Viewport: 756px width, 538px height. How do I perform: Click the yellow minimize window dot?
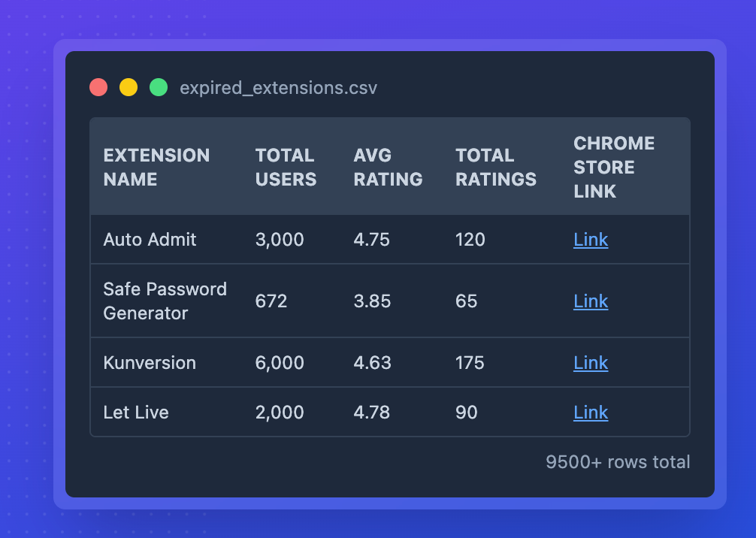pos(129,87)
